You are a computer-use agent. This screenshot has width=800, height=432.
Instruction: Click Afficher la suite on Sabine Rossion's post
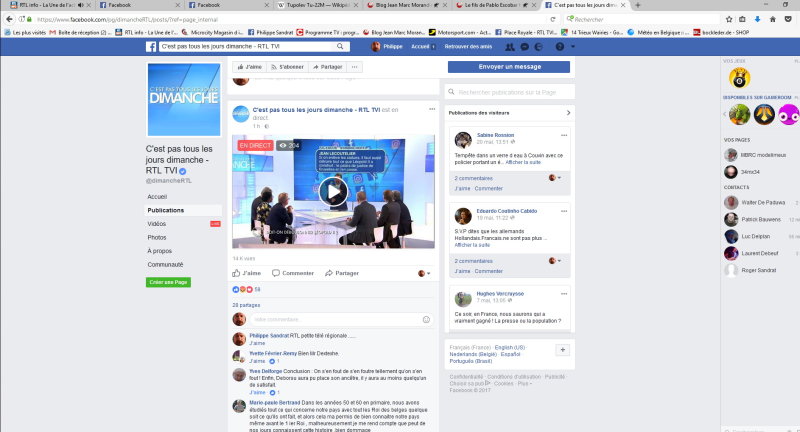click(523, 162)
